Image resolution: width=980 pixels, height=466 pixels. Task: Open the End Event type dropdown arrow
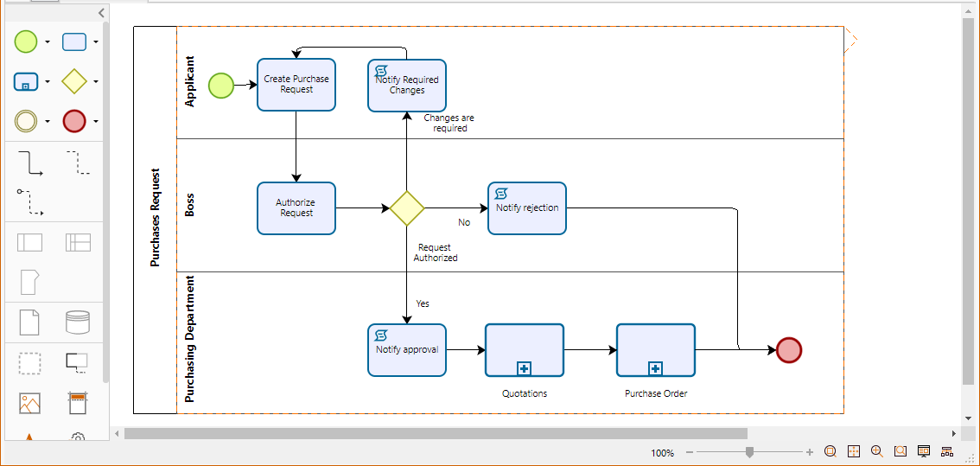pyautogui.click(x=96, y=122)
